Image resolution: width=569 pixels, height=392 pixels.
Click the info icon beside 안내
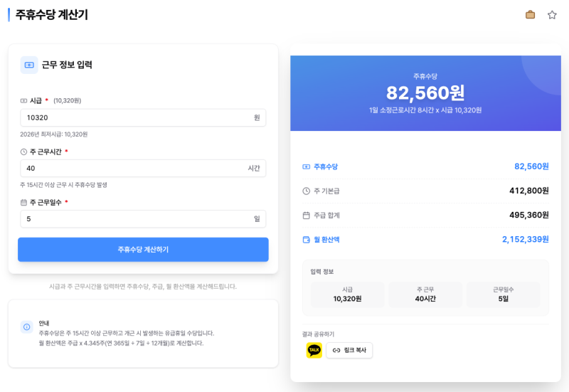click(x=27, y=327)
